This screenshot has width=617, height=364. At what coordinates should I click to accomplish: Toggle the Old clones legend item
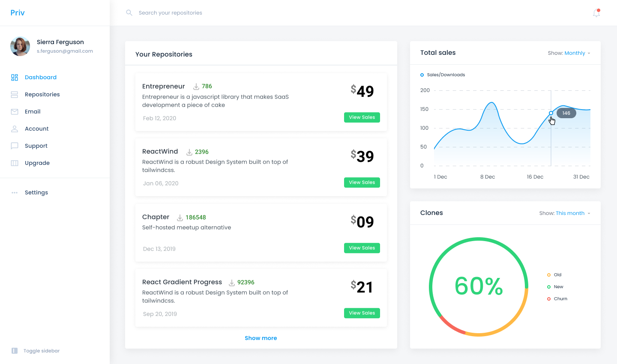(x=554, y=275)
